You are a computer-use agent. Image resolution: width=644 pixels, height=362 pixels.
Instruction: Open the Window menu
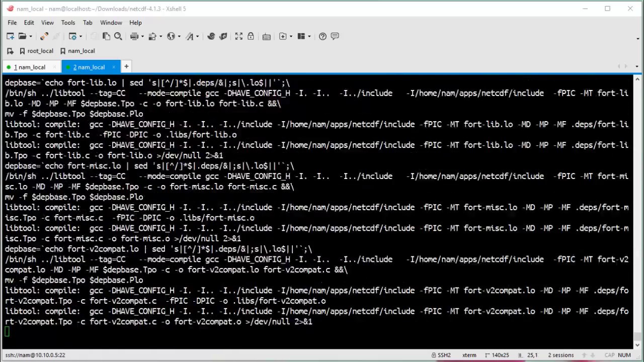click(111, 23)
